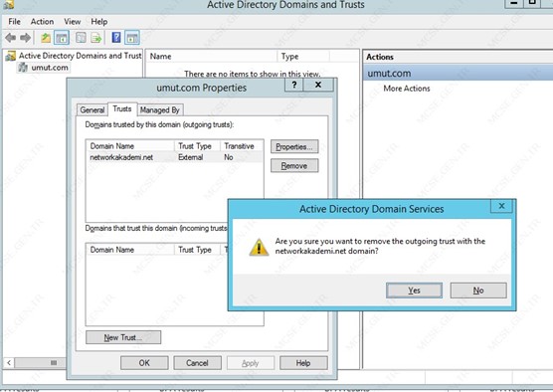Image resolution: width=553 pixels, height=392 pixels.
Task: Click the question mark in Properties title bar
Action: (x=294, y=85)
